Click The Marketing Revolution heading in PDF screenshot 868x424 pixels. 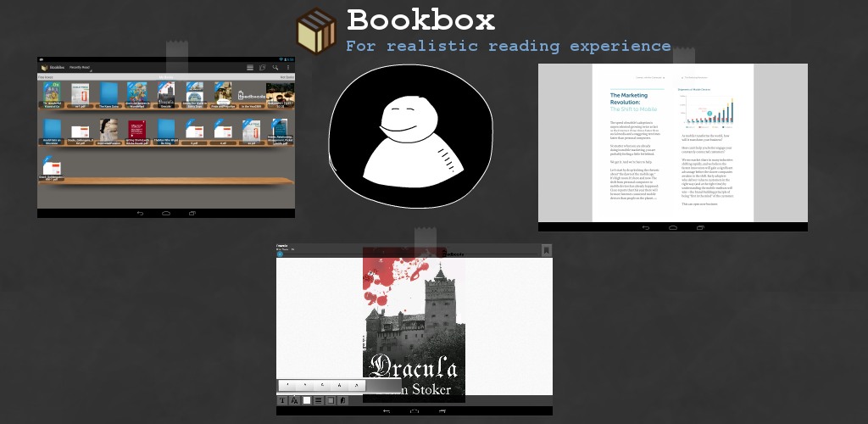[x=629, y=98]
